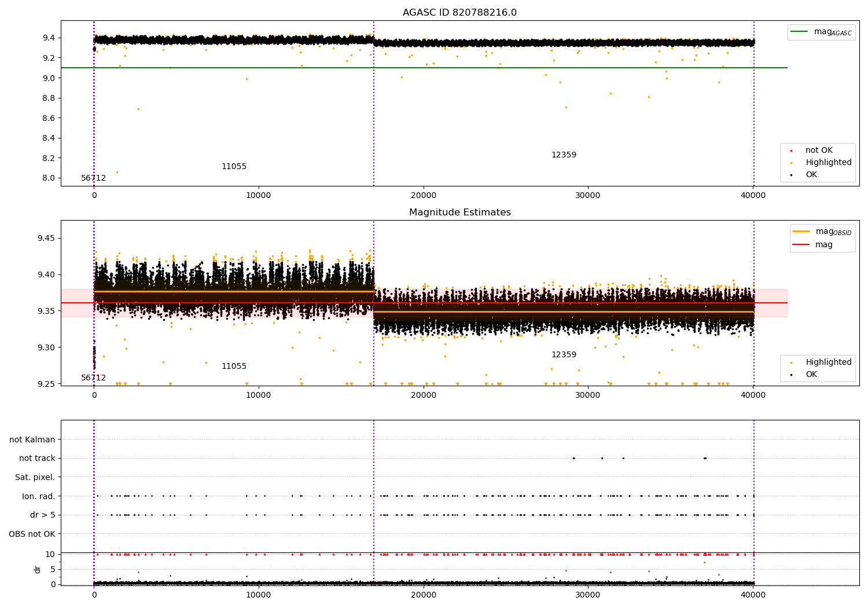Click the 'Sat. pixel.' axis label
Viewport: 868px width, 608px height.
click(x=35, y=477)
